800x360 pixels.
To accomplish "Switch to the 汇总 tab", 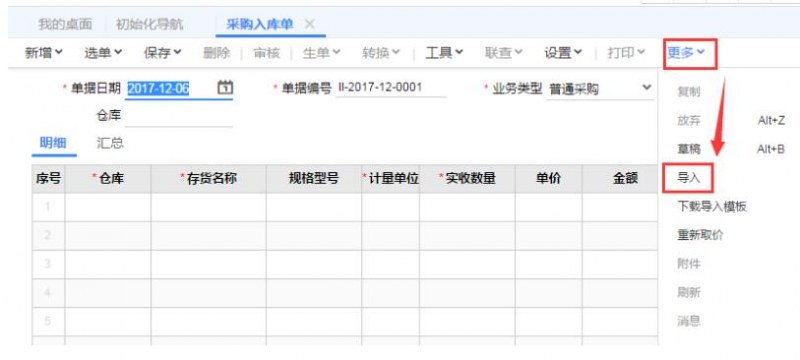I will click(110, 143).
